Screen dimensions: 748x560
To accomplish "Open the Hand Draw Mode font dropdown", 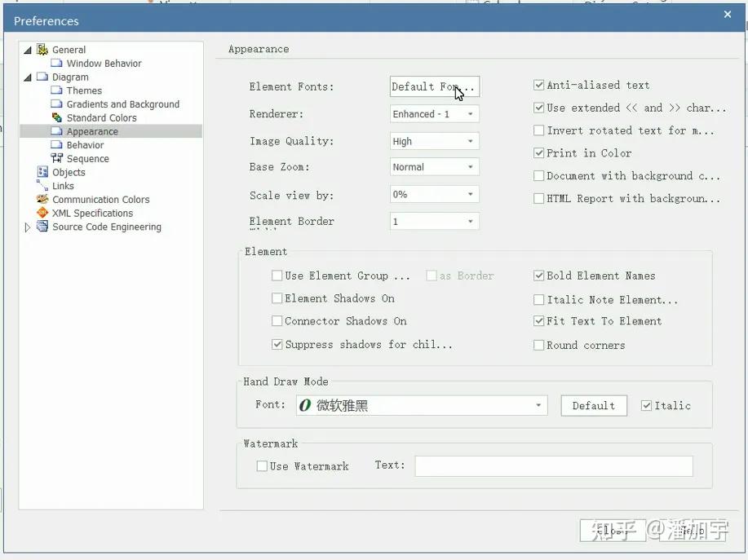I will point(538,405).
